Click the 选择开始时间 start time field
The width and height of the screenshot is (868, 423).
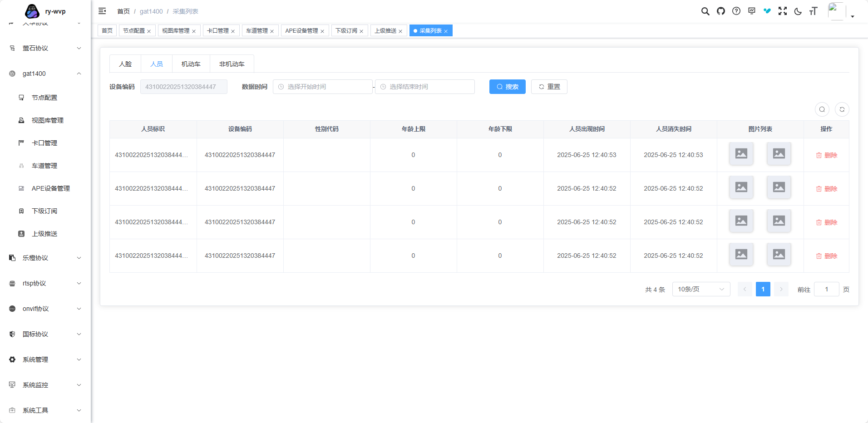[323, 87]
